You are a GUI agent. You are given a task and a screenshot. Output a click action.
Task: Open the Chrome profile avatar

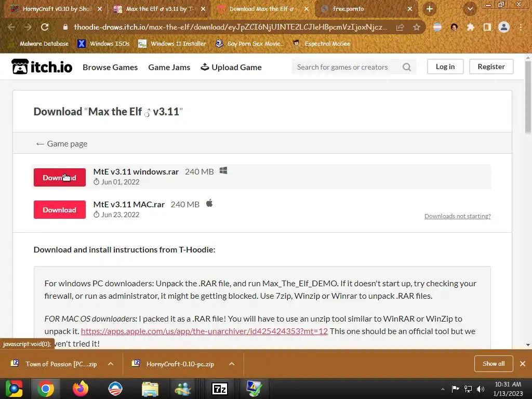click(x=504, y=27)
